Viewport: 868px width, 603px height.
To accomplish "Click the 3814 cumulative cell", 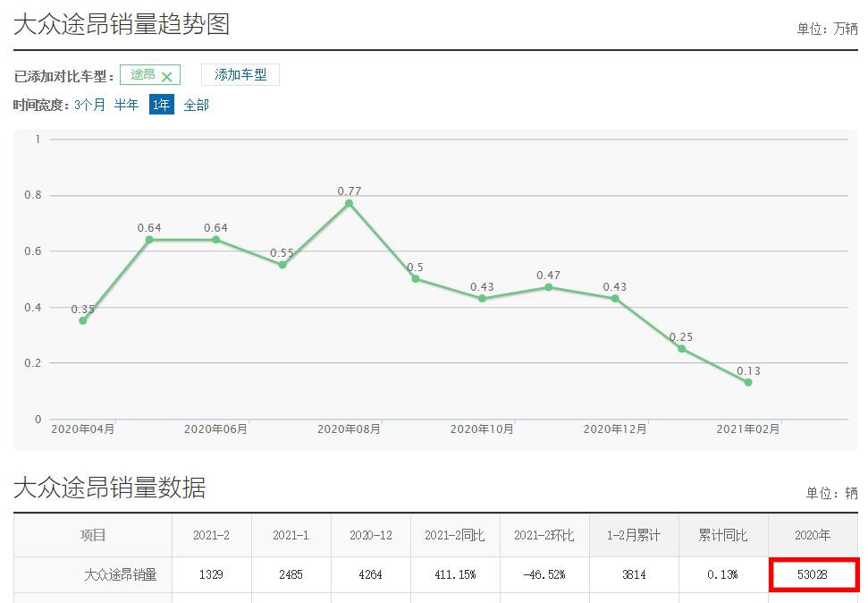I will pos(635,574).
